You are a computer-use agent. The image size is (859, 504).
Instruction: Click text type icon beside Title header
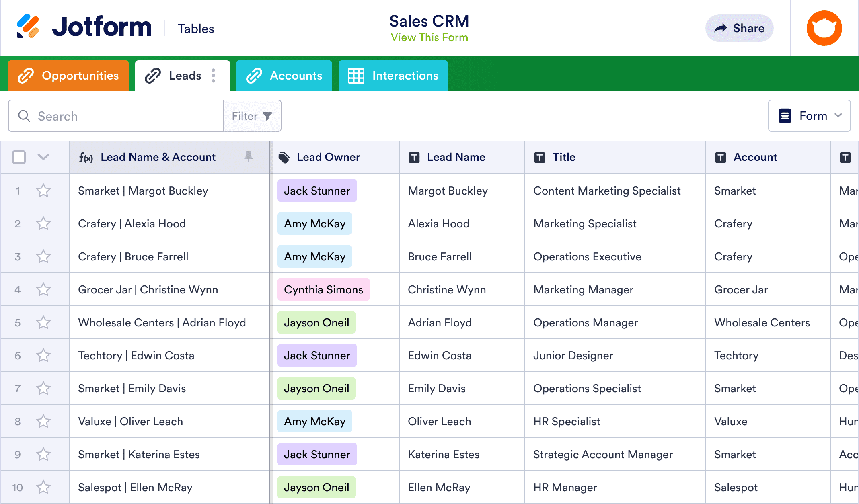(x=540, y=157)
